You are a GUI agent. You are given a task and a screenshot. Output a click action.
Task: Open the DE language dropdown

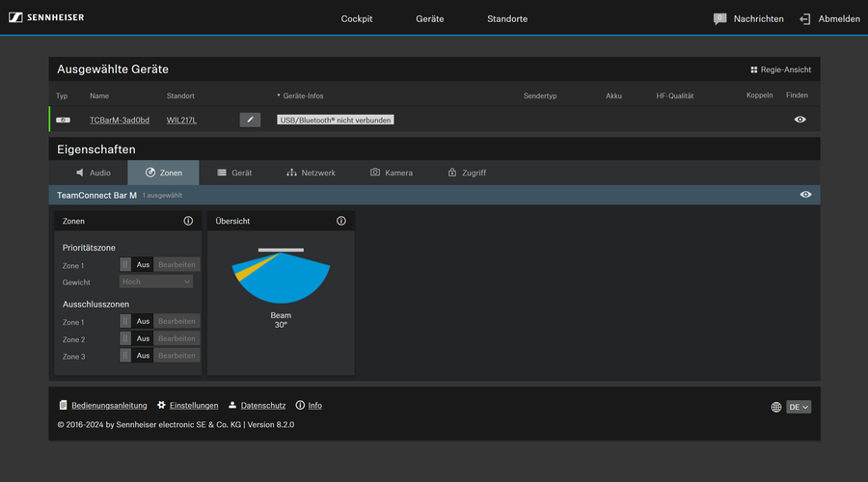[799, 408]
